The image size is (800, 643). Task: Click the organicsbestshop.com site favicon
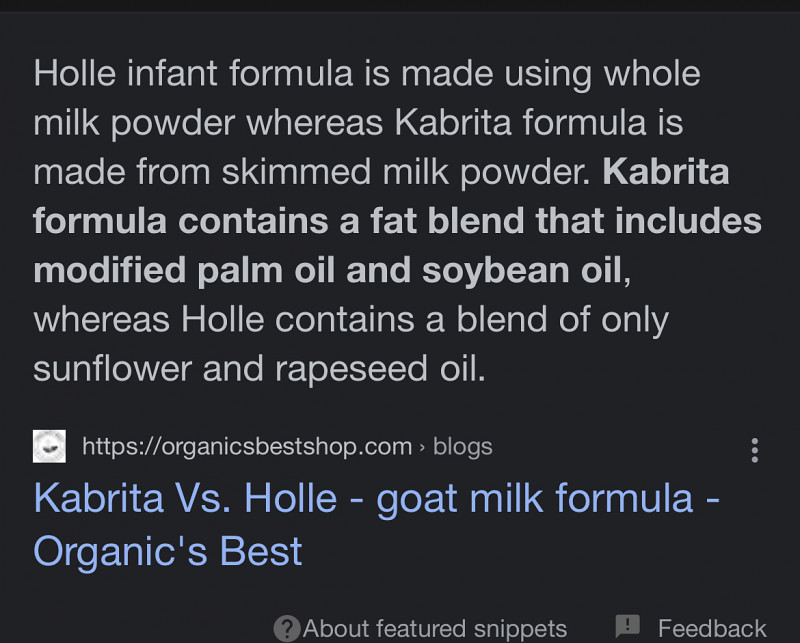tap(50, 446)
